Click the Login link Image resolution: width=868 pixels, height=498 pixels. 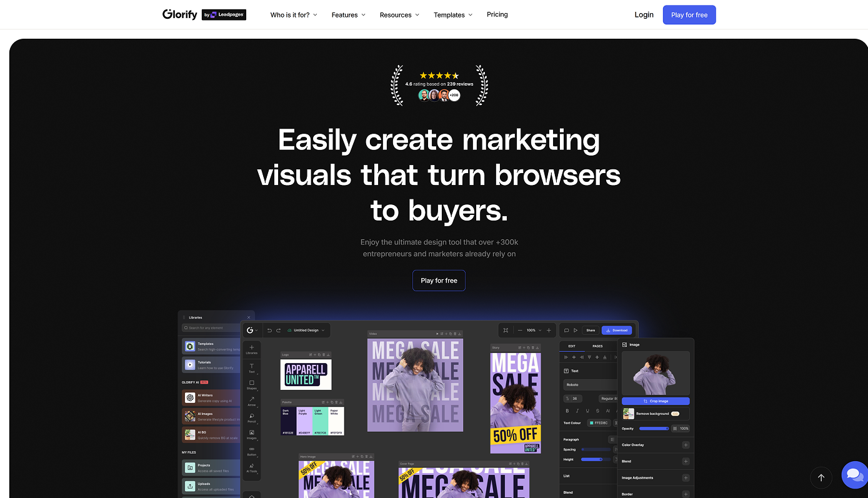[x=644, y=15]
